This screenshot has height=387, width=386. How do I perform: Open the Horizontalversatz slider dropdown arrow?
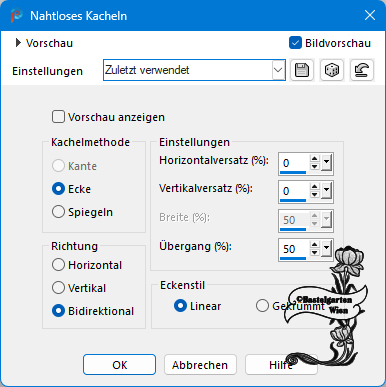[326, 163]
